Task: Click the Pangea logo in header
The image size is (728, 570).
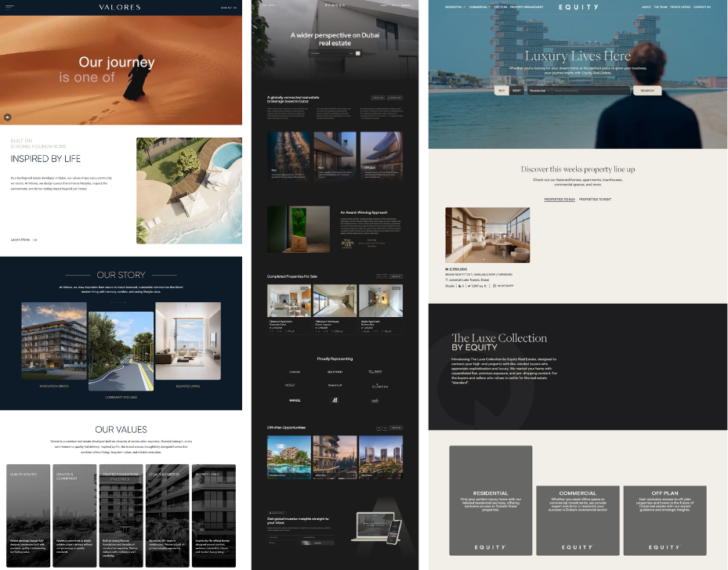Action: [335, 5]
